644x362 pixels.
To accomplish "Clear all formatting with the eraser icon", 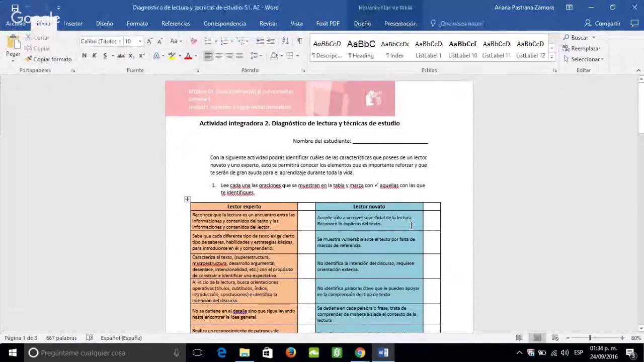I will 194,41.
